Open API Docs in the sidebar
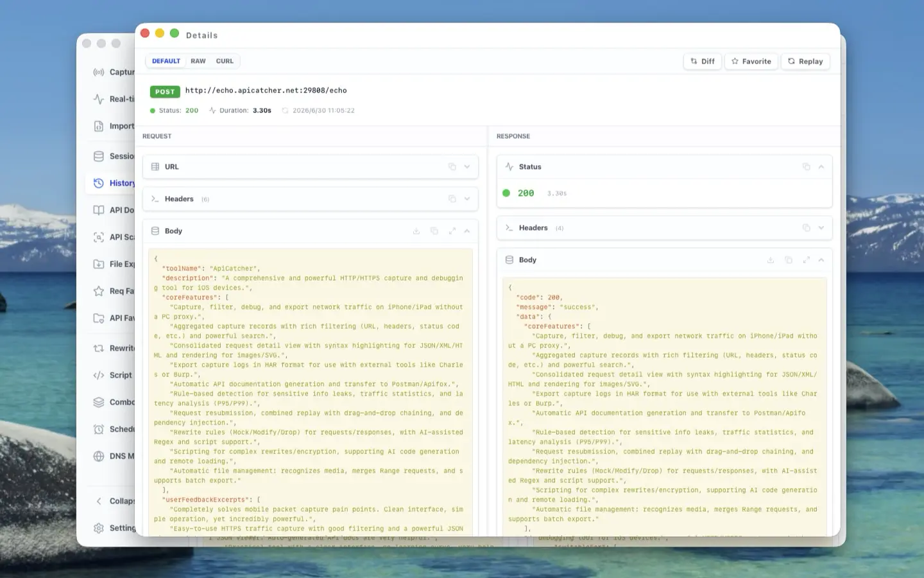The image size is (924, 578). click(114, 210)
